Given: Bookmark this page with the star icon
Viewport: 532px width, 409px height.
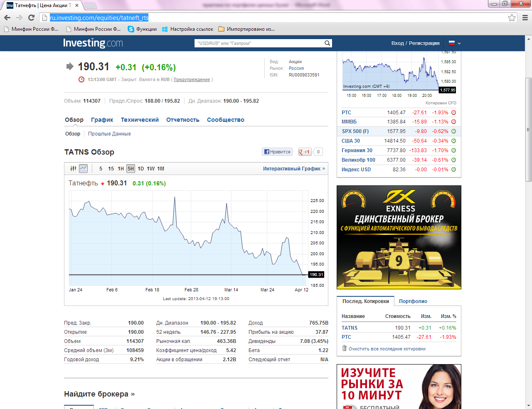Looking at the screenshot, I should [x=512, y=17].
